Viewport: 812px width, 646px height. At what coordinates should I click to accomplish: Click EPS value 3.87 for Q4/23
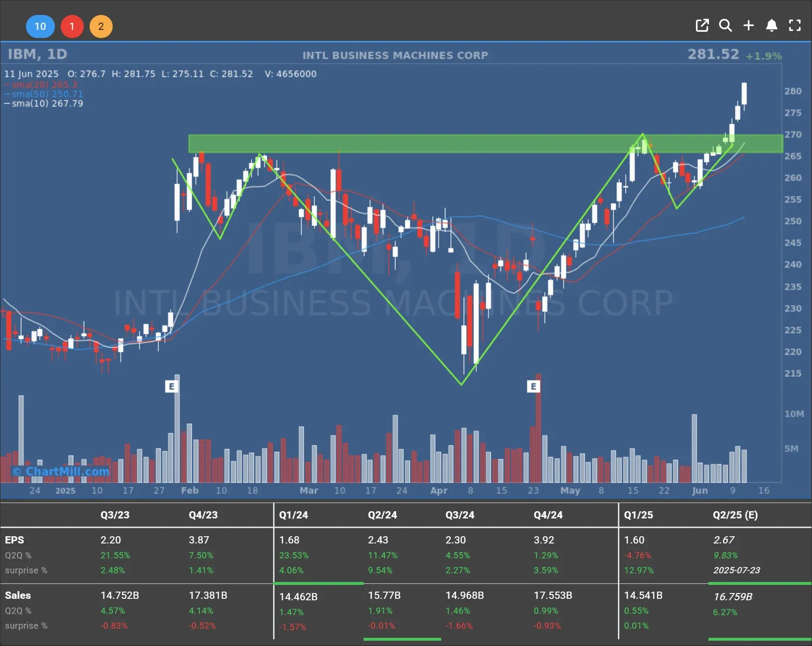[x=199, y=540]
